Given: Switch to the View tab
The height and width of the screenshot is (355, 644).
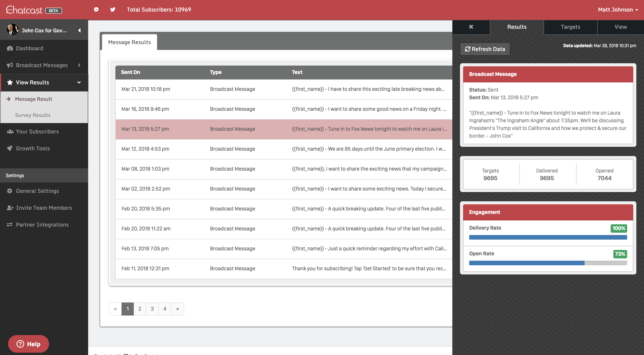Looking at the screenshot, I should (620, 27).
